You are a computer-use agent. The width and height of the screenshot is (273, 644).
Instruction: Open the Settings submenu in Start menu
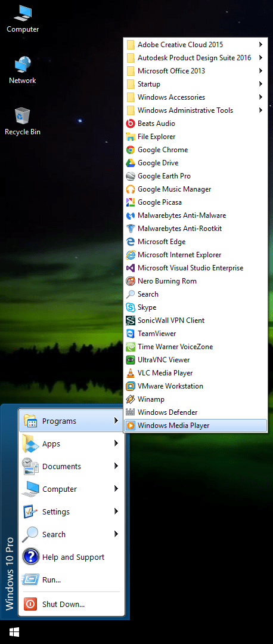(x=72, y=511)
